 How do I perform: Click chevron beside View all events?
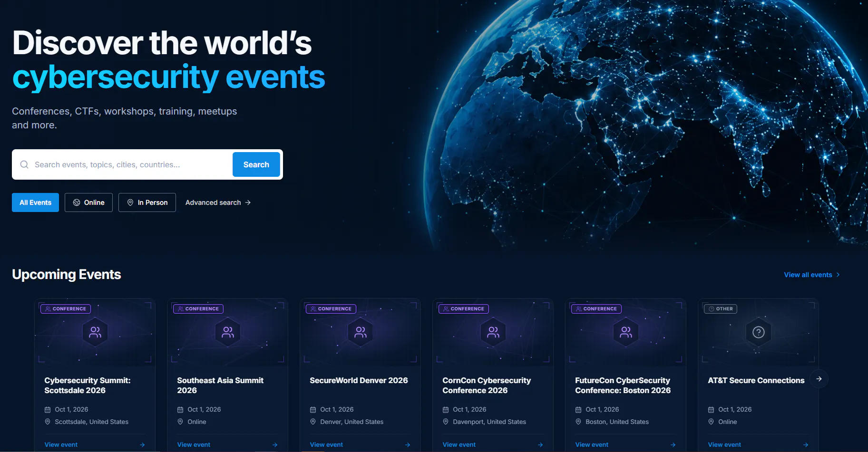[838, 275]
